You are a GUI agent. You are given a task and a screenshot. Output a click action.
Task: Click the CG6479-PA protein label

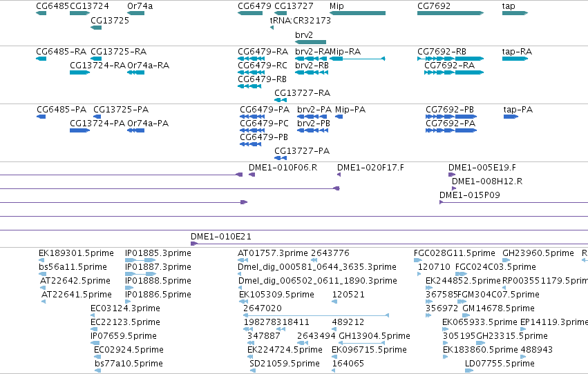265,110
